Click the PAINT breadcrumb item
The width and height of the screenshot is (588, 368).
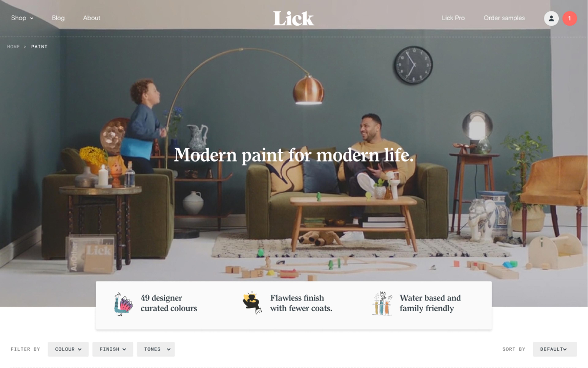(x=39, y=46)
